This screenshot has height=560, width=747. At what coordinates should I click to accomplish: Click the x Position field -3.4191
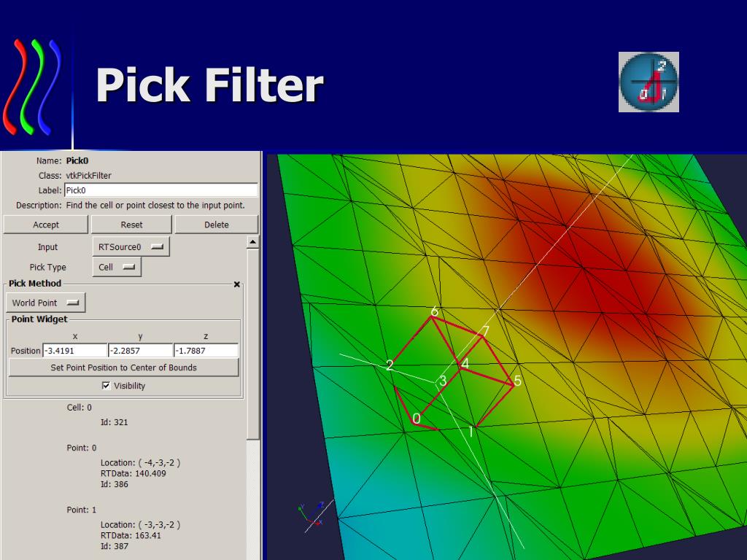pos(75,351)
